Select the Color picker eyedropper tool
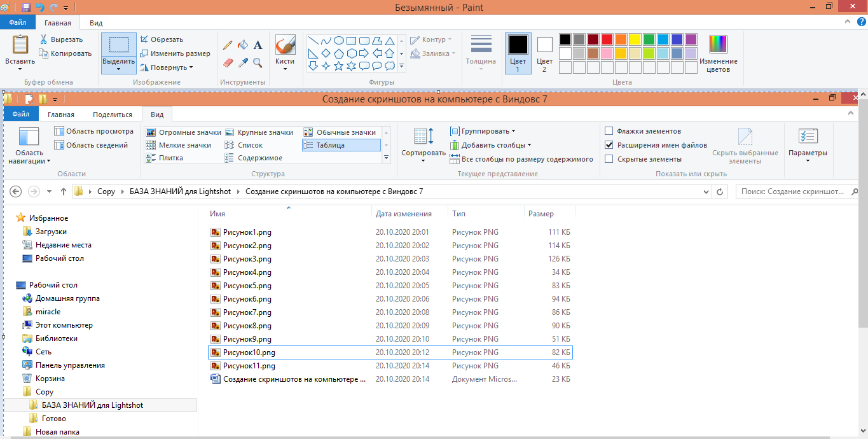 pyautogui.click(x=243, y=62)
